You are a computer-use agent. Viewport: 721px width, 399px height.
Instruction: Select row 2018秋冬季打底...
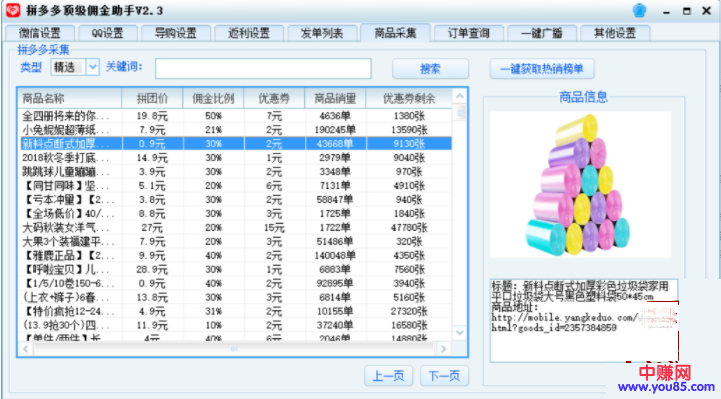click(x=235, y=158)
